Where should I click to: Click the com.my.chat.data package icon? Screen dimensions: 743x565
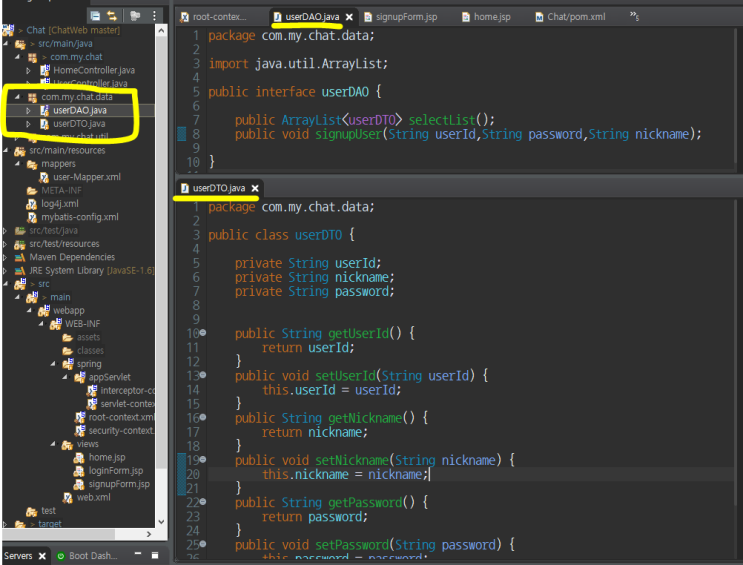[32, 97]
